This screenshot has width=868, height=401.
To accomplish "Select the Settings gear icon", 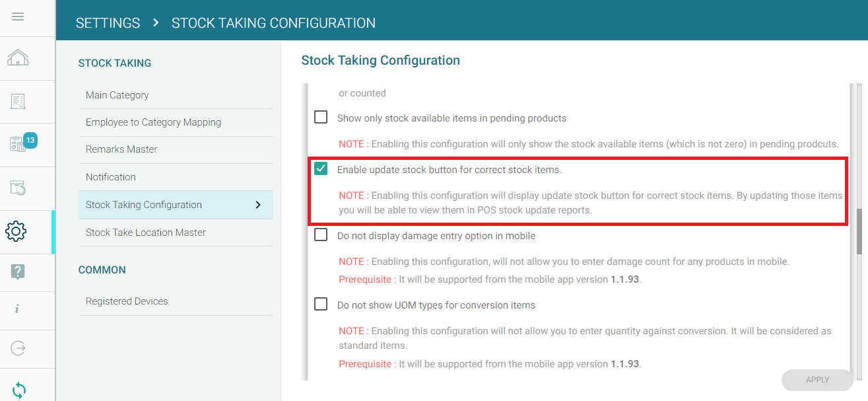I will 16,231.
